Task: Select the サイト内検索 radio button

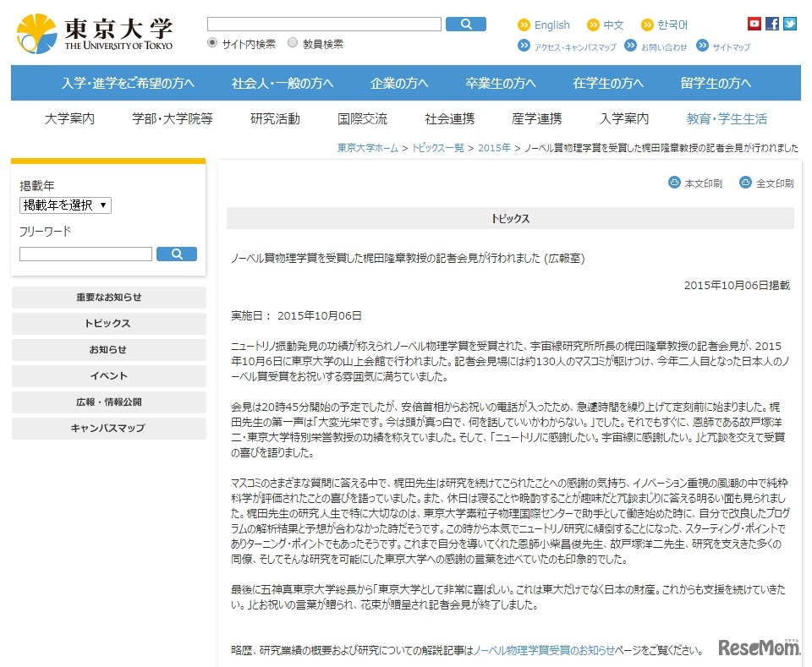Action: coord(212,43)
